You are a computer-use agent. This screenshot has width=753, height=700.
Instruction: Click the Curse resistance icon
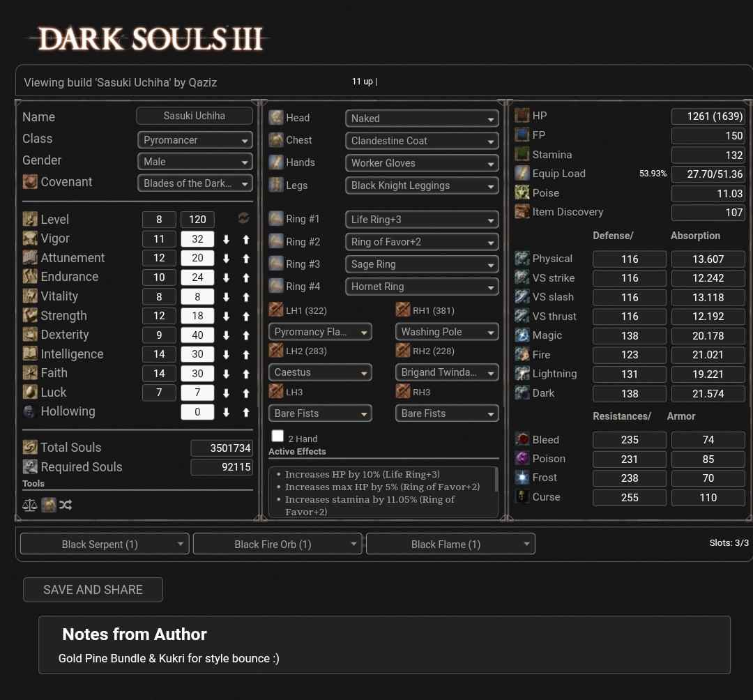522,496
